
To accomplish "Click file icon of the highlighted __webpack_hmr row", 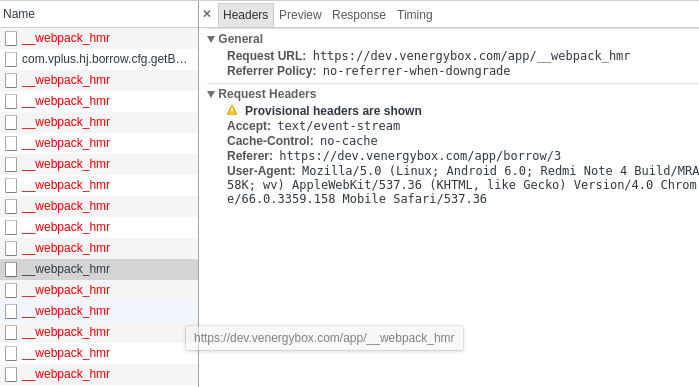I will coord(11,269).
